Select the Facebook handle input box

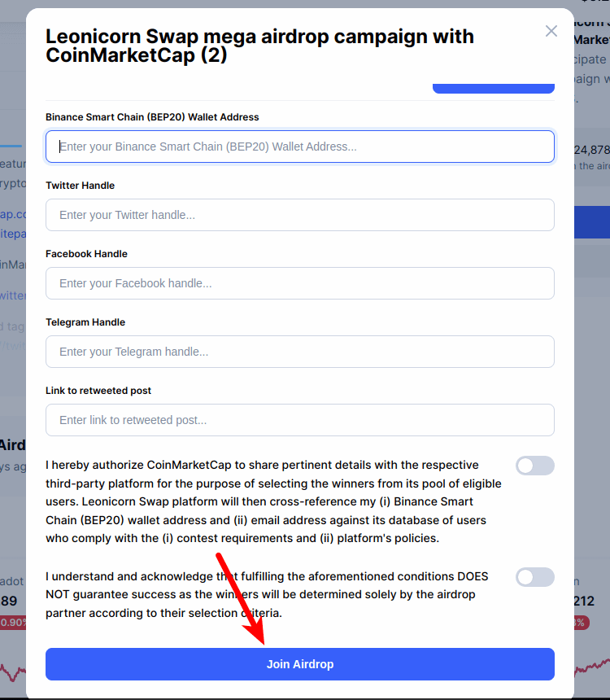(x=300, y=283)
